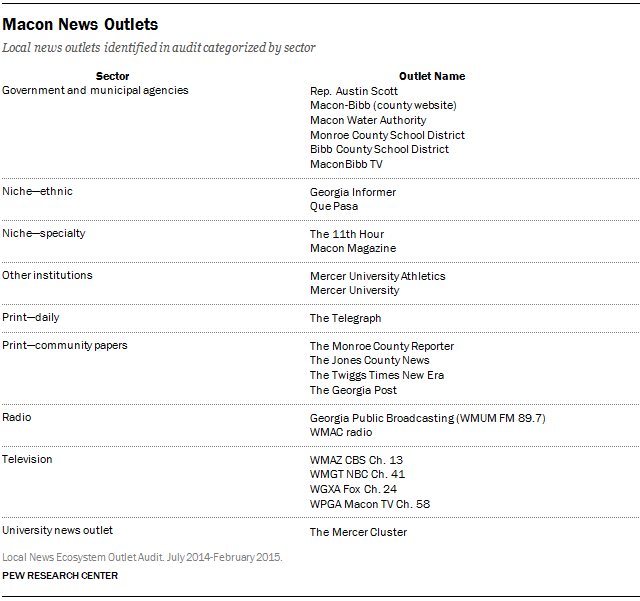
Task: Click 'WMGT NBC Ch. 41'
Action: coord(357,474)
